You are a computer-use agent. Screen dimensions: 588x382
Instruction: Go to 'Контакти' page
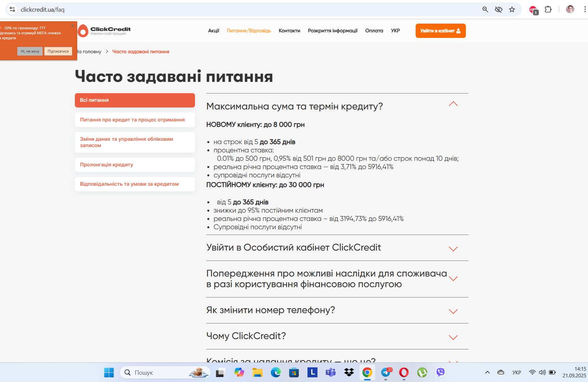[290, 31]
